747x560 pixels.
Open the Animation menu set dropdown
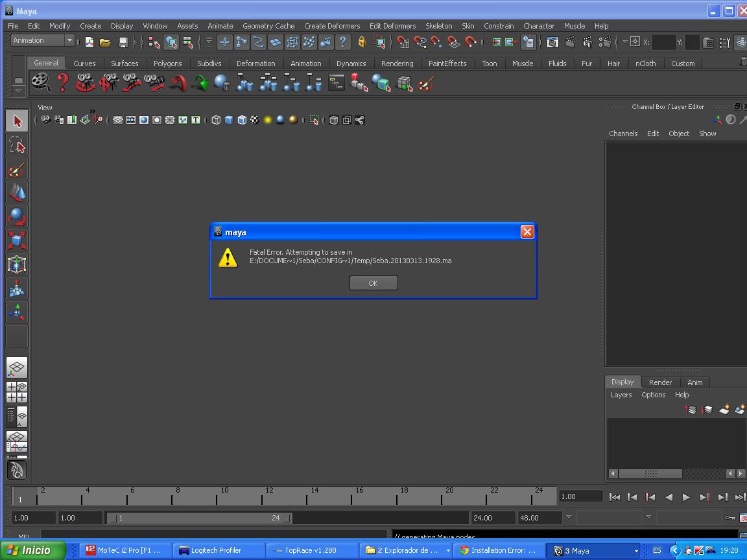point(43,40)
